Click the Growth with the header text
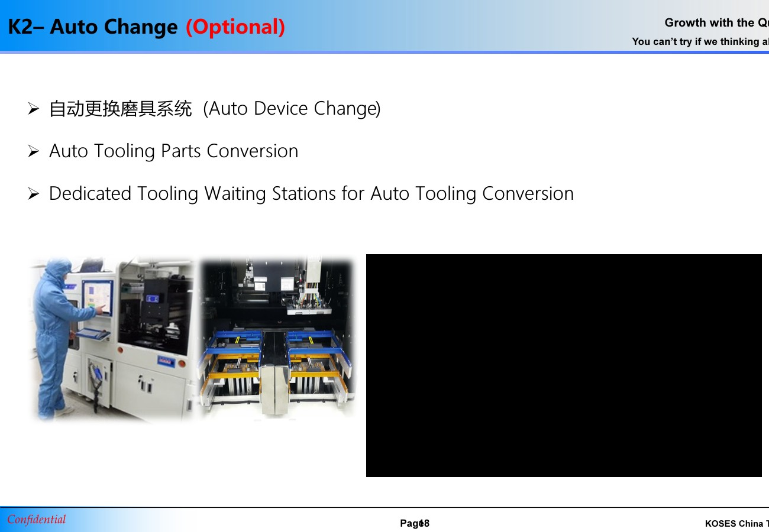This screenshot has height=532, width=769. [x=716, y=23]
